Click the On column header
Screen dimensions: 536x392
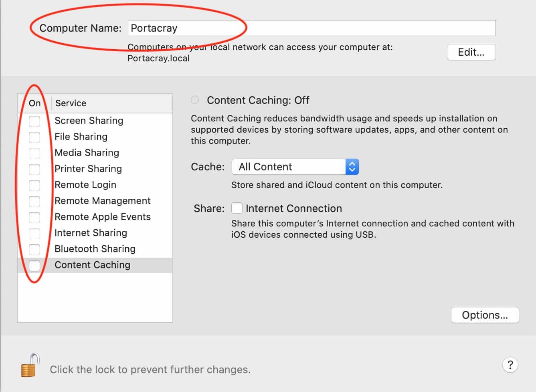point(34,103)
